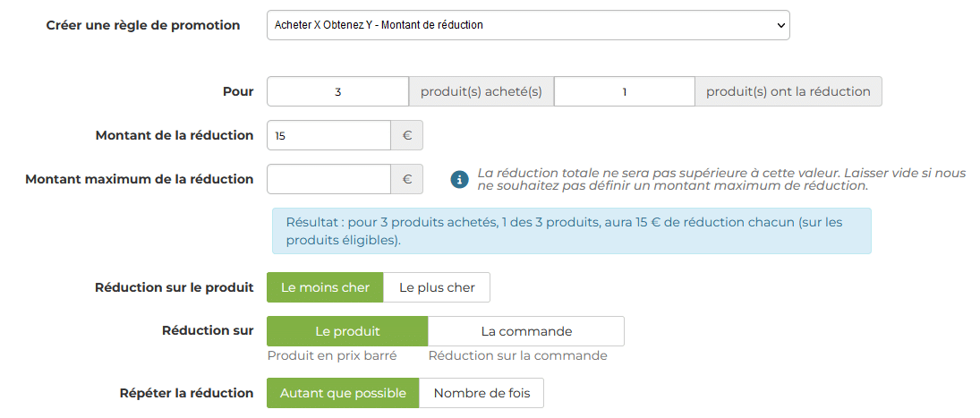Choose 'Le produit' for Réduction sur
The width and height of the screenshot is (980, 418).
point(347,331)
